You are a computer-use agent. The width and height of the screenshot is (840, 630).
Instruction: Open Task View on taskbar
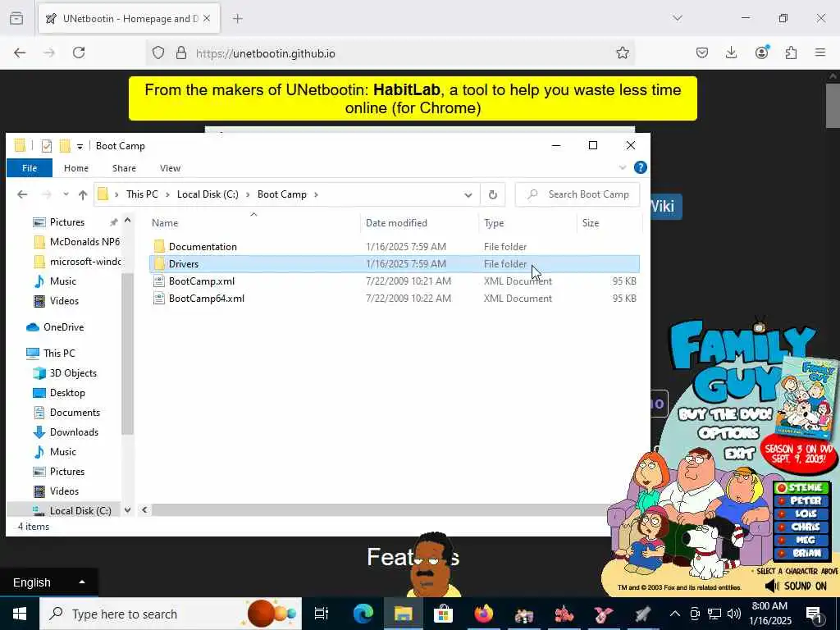pyautogui.click(x=322, y=614)
